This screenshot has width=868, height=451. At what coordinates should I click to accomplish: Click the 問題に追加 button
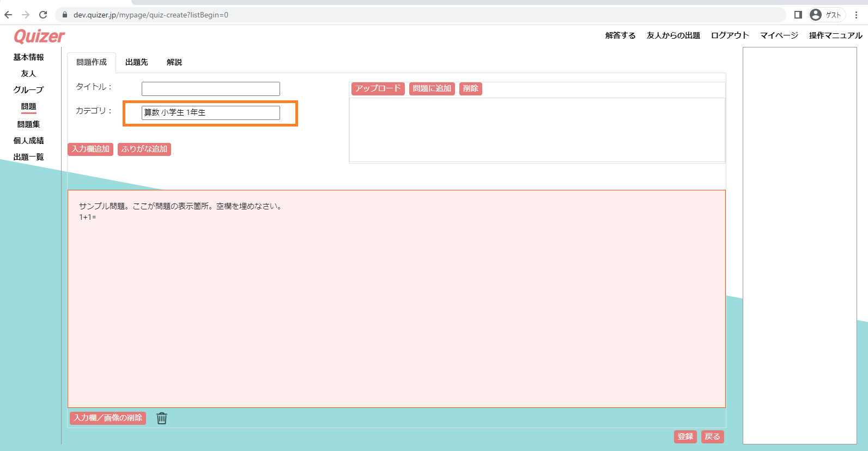coord(432,89)
